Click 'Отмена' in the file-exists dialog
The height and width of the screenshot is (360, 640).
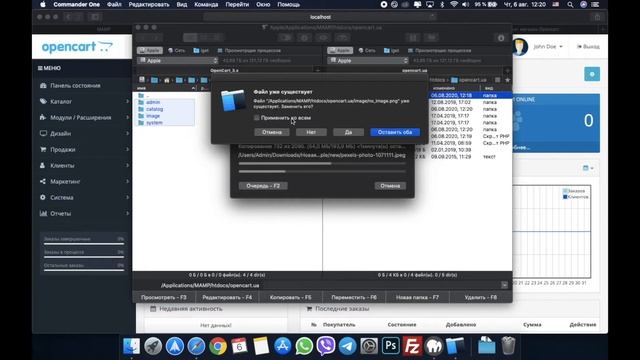272,132
